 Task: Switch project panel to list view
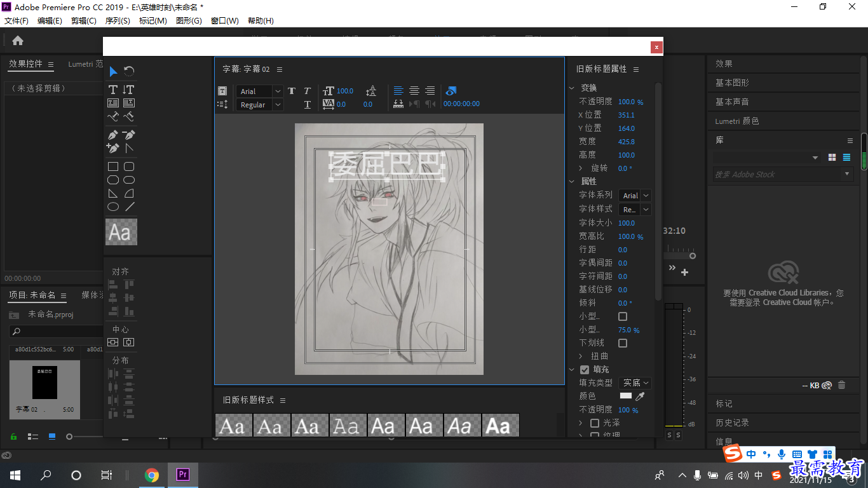point(33,437)
